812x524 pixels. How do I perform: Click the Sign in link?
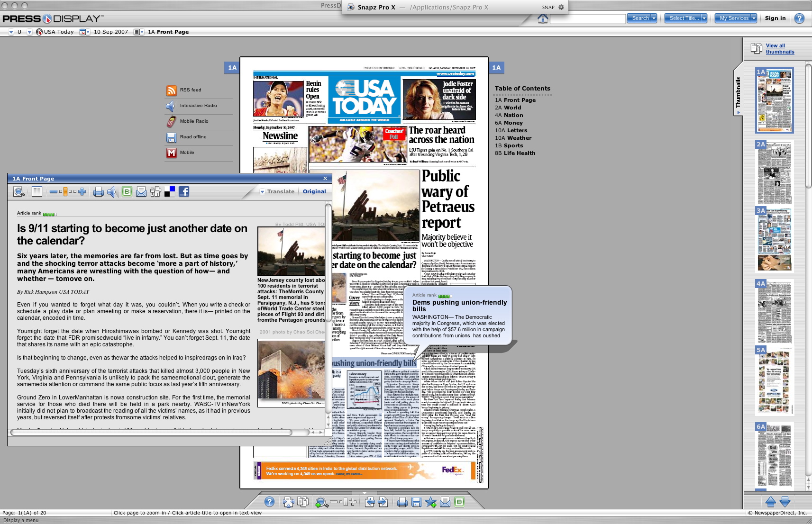[775, 18]
